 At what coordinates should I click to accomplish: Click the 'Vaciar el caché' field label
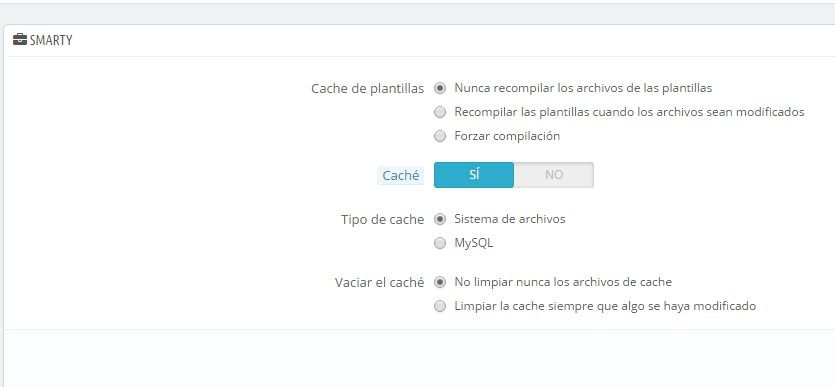(379, 283)
